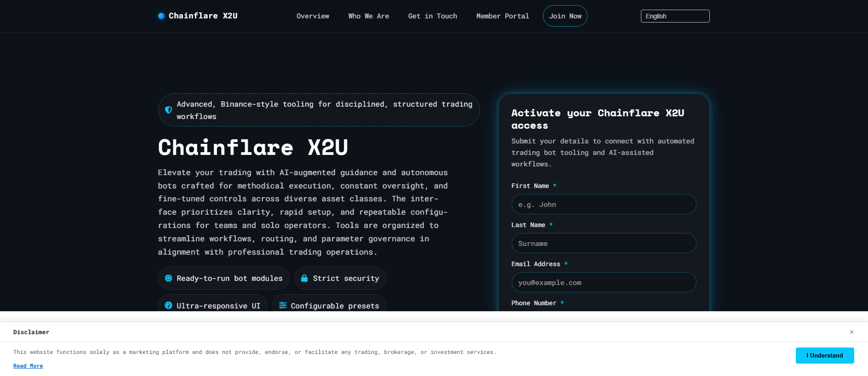Click the blue dot logo beside Chainflare X2U
Screen dimensions: 868x376
click(x=161, y=16)
